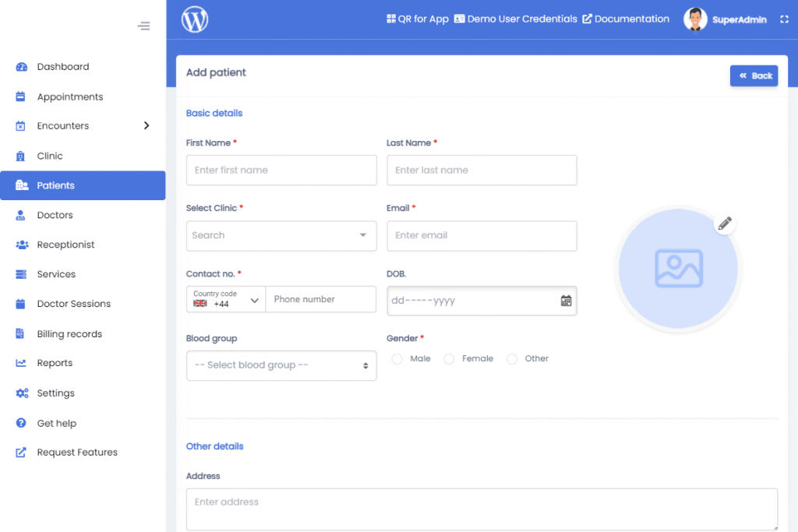The image size is (798, 532).
Task: Click the Dashboard gauge icon
Action: 21,67
